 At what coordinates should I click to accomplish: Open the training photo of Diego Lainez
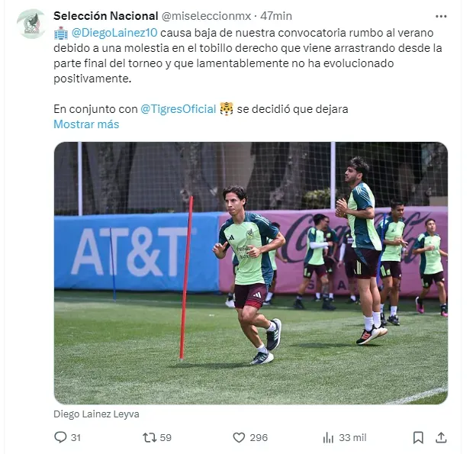point(251,273)
